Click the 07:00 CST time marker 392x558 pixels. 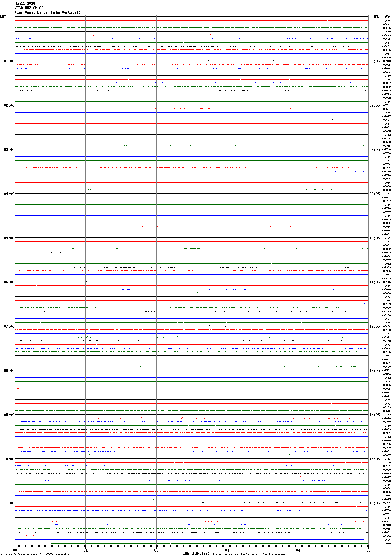click(x=9, y=326)
